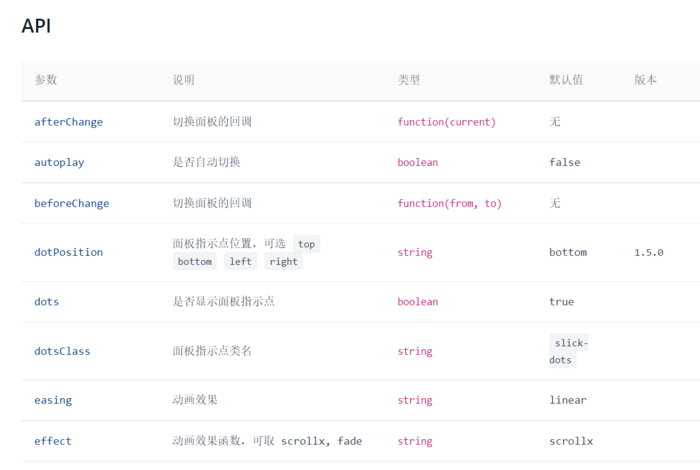The image size is (700, 470).
Task: Select the default value false
Action: (x=565, y=162)
